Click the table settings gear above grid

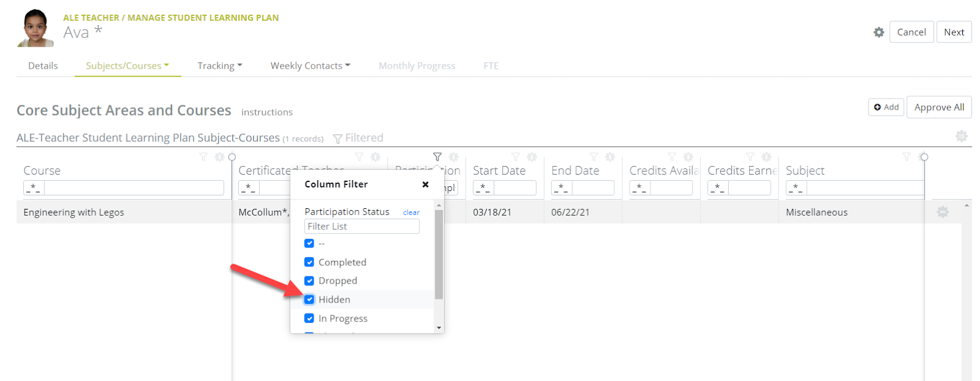point(961,137)
